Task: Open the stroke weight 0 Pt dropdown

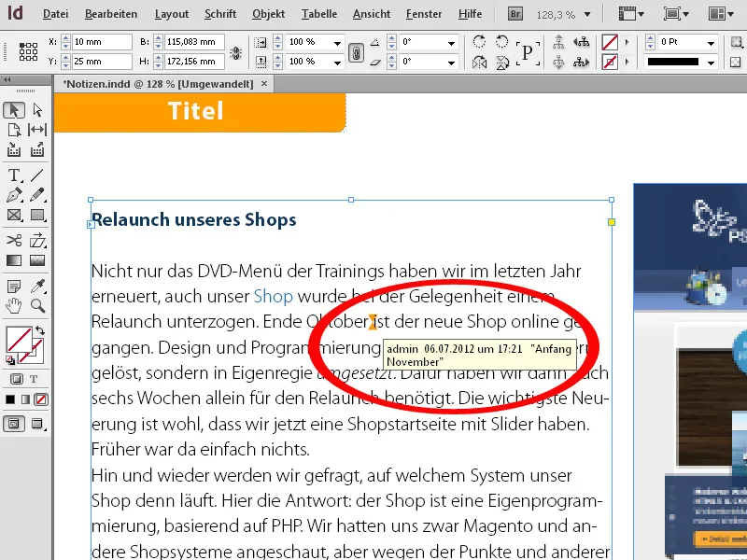Action: (711, 43)
